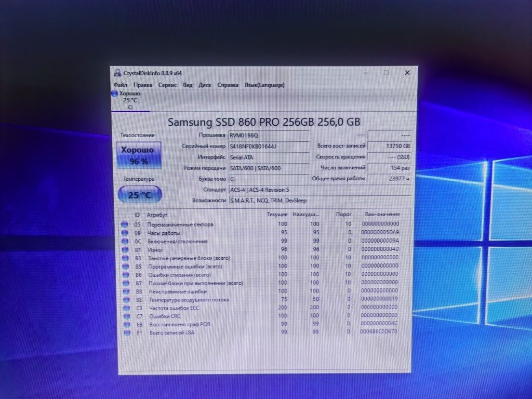This screenshot has width=532, height=399.
Task: Click the power-on count value 154 раз
Action: pos(389,168)
